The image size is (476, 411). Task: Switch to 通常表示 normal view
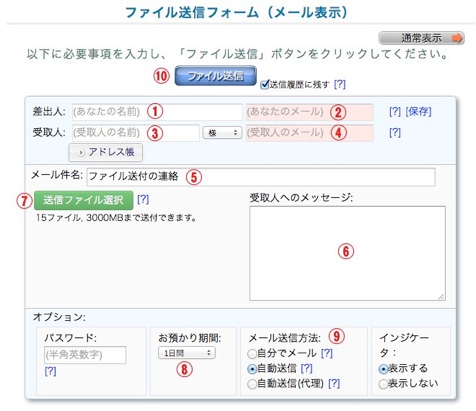(x=421, y=38)
